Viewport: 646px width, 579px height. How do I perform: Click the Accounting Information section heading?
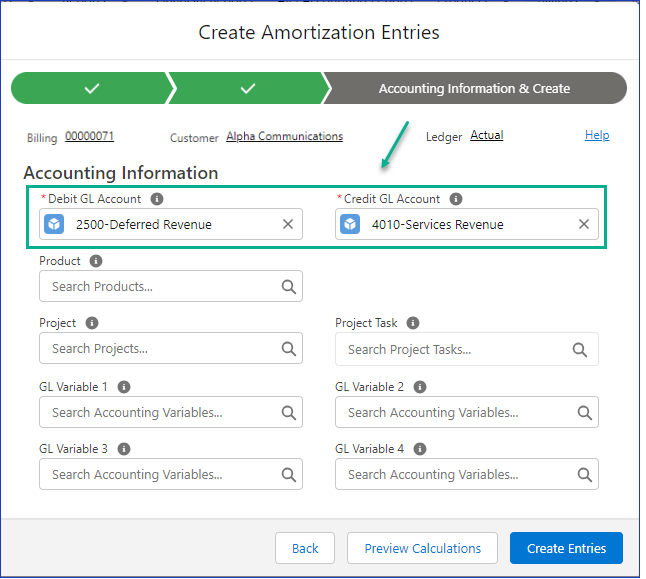click(x=121, y=173)
